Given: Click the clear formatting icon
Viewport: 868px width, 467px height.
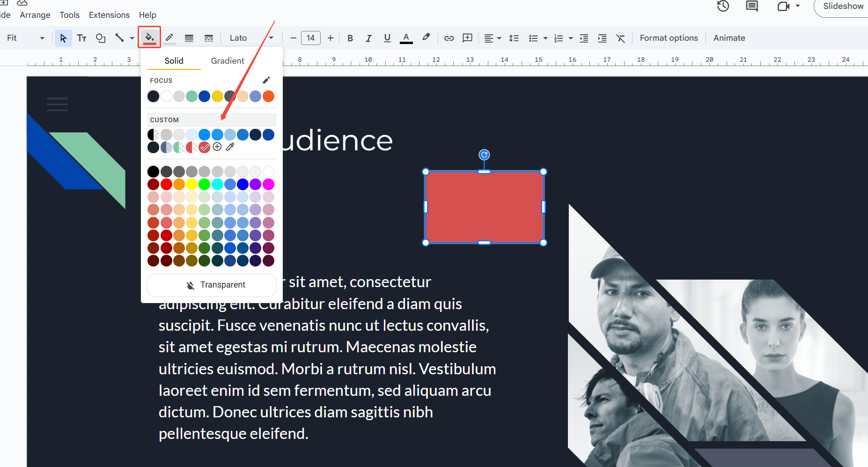Looking at the screenshot, I should 621,38.
